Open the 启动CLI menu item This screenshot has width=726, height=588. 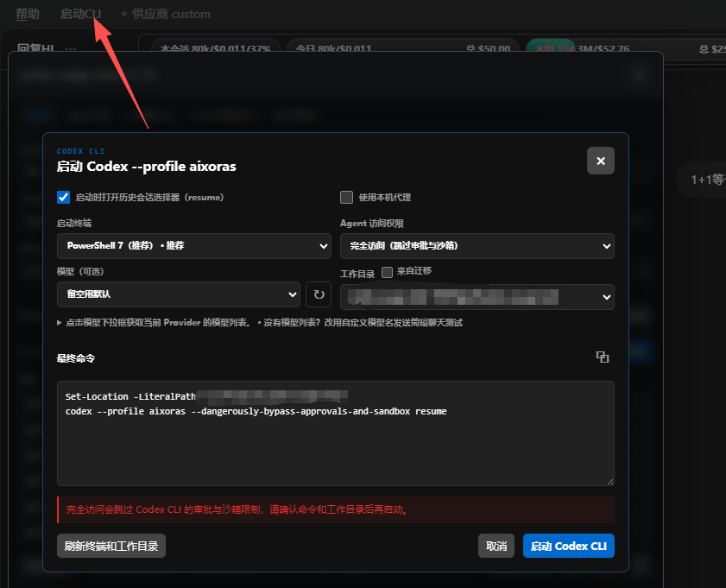click(x=80, y=14)
